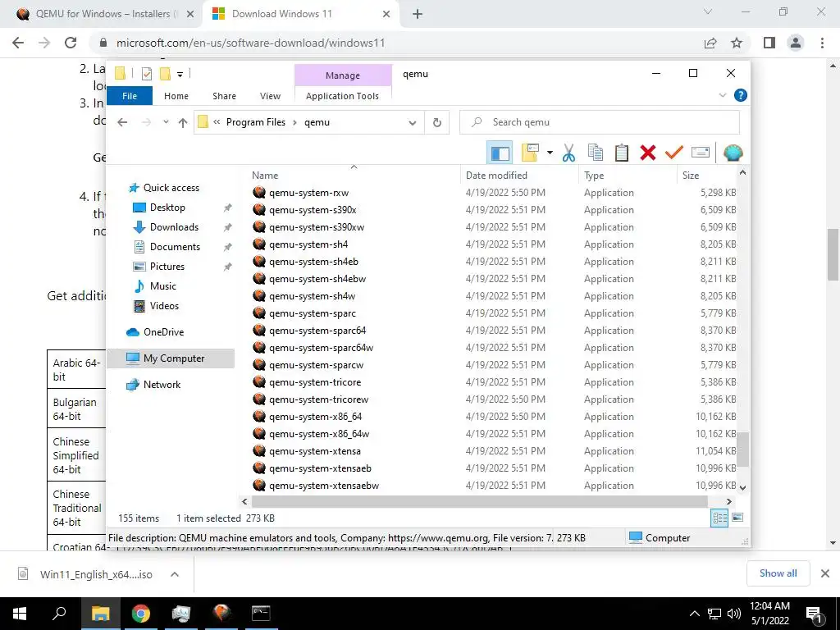Screen dimensions: 840x630
Task: Click the Search qemu field
Action: [x=600, y=123]
